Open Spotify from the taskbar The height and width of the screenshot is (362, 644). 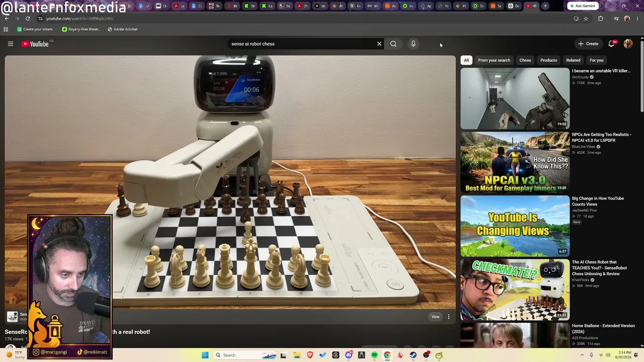374,355
